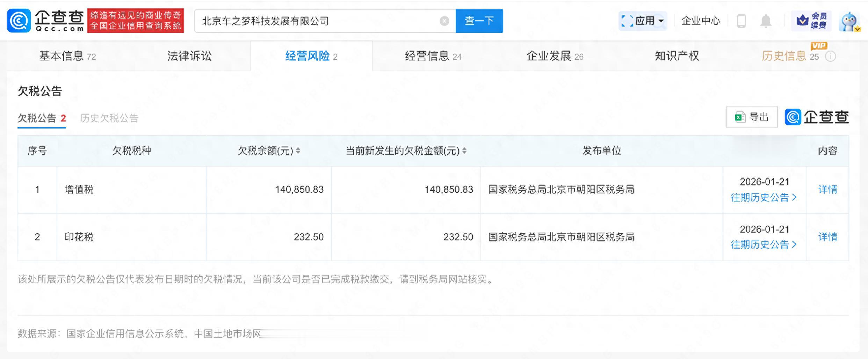Go to the 企业发展 tab
The height and width of the screenshot is (359, 868).
(555, 56)
